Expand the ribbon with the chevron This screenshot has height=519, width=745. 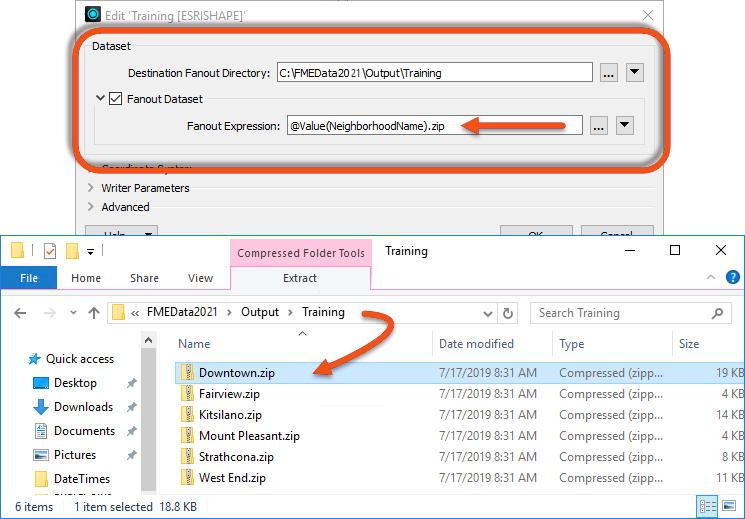click(711, 277)
